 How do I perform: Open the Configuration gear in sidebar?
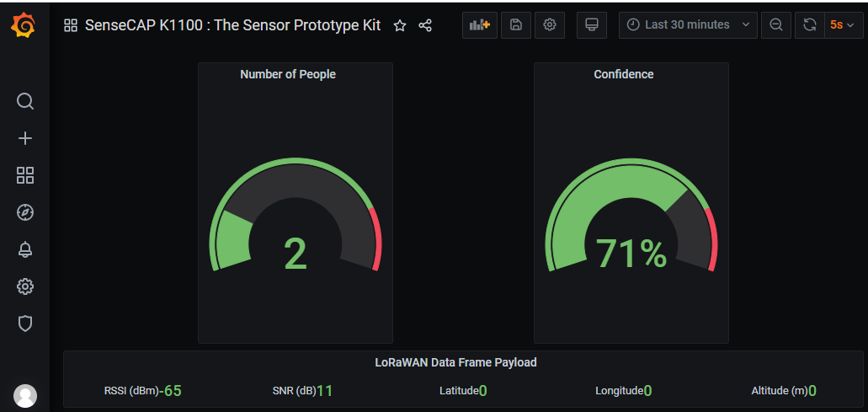point(25,286)
